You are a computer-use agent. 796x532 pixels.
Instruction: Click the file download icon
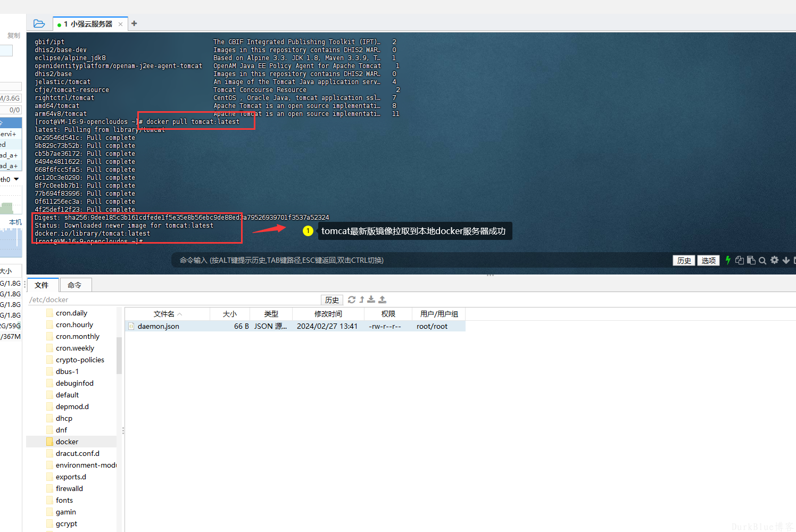tap(371, 300)
